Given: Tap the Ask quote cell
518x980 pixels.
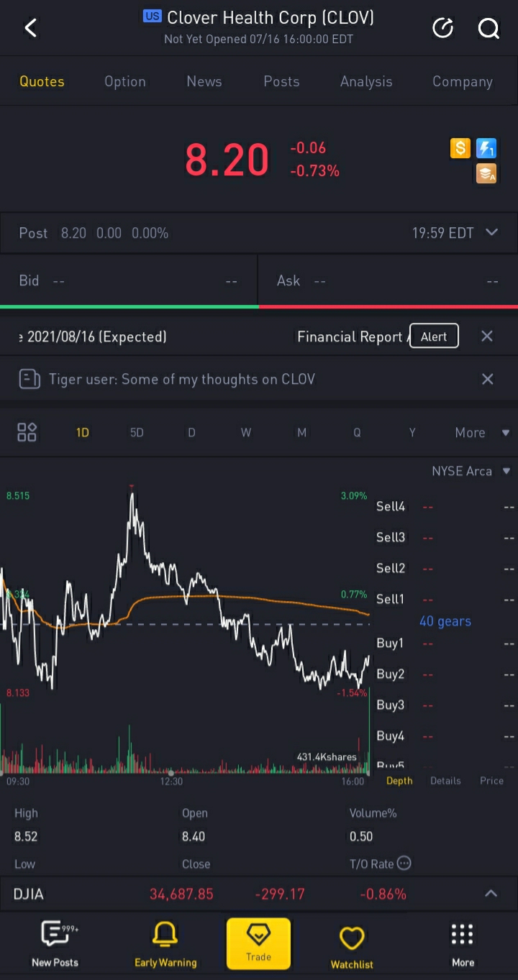Looking at the screenshot, I should coord(388,281).
